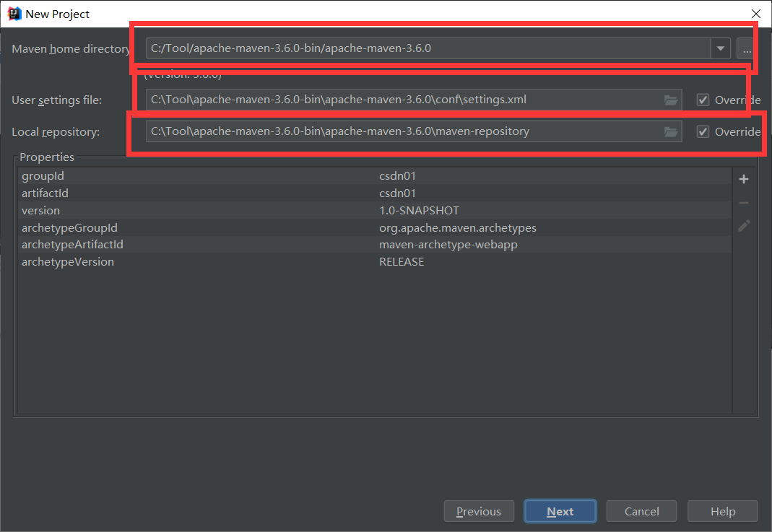Browse folder icon for Local repository
This screenshot has height=532, width=772.
point(671,132)
